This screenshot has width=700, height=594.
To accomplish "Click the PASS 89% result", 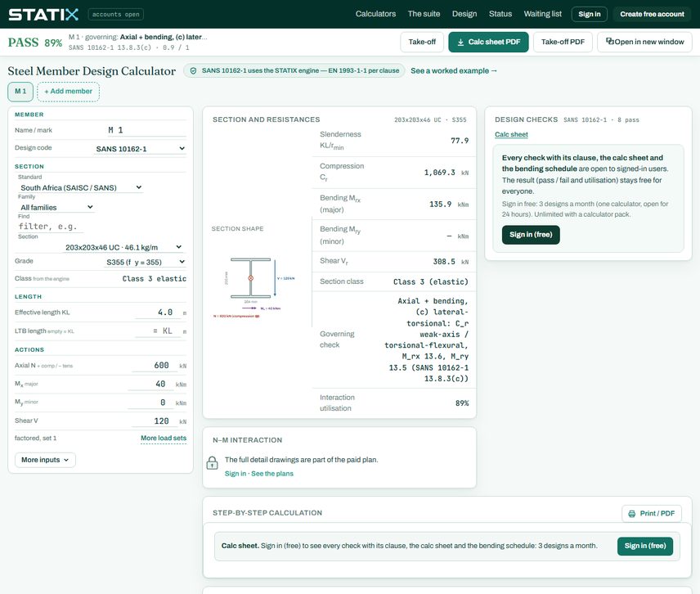I will pos(35,43).
